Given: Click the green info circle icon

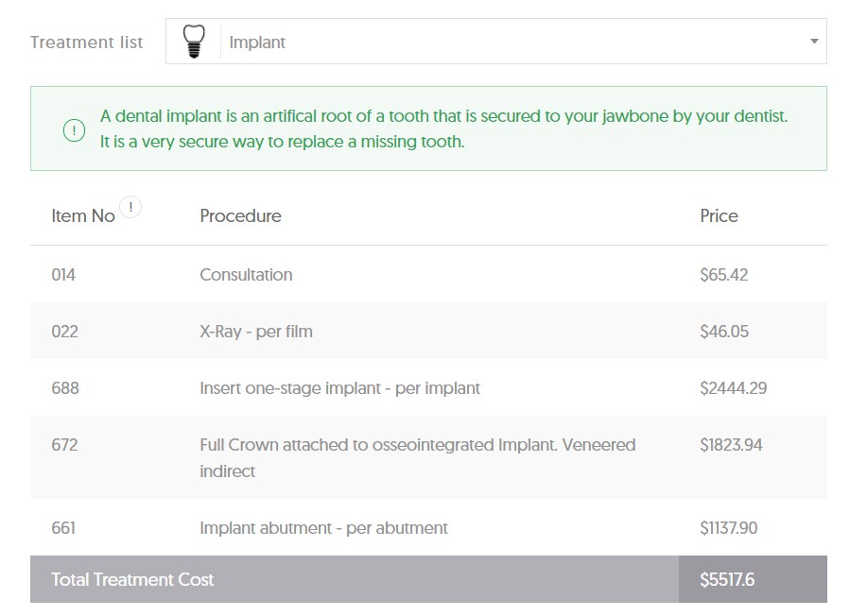Looking at the screenshot, I should tap(75, 130).
